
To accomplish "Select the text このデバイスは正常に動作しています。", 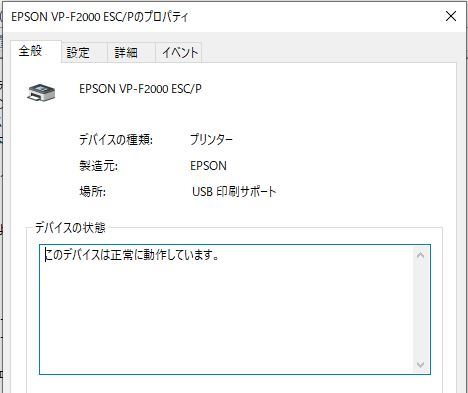I will [x=132, y=255].
